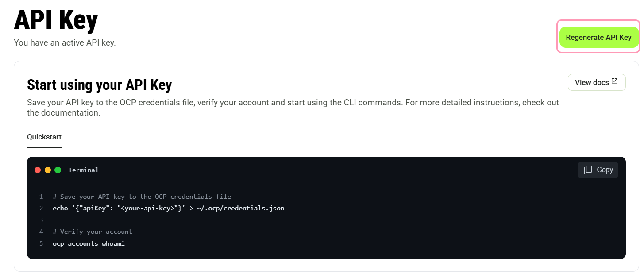
Task: Click the ocp accounts whoami command
Action: (x=89, y=243)
